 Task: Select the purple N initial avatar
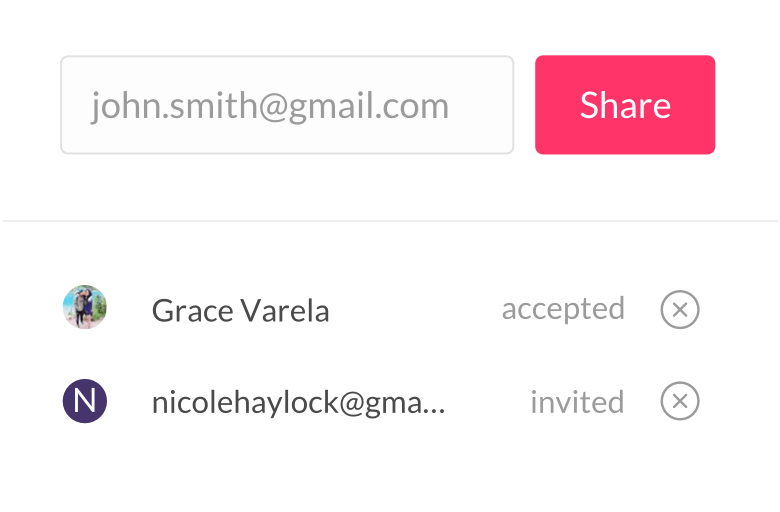pyautogui.click(x=85, y=401)
